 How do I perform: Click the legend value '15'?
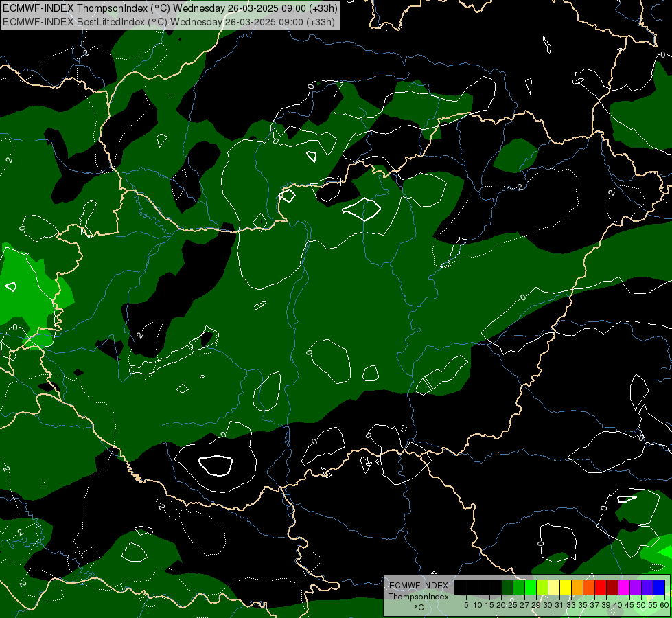click(489, 605)
